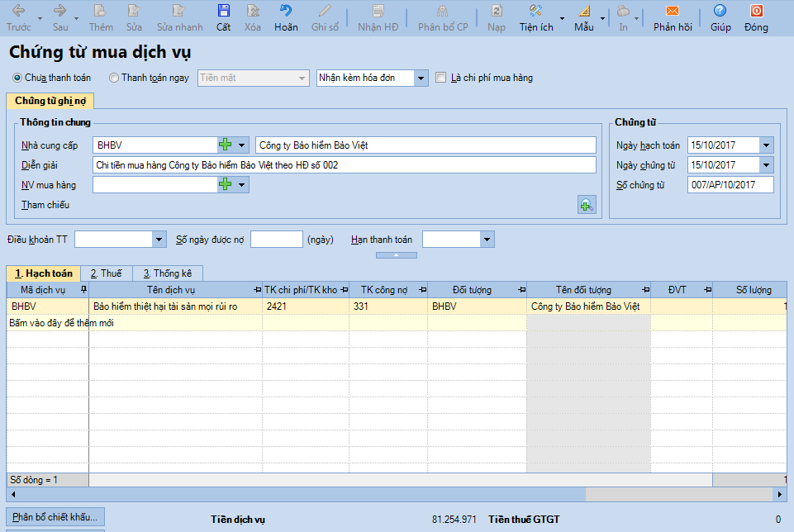Image resolution: width=794 pixels, height=532 pixels.
Task: Open Giúp help
Action: coord(720,17)
